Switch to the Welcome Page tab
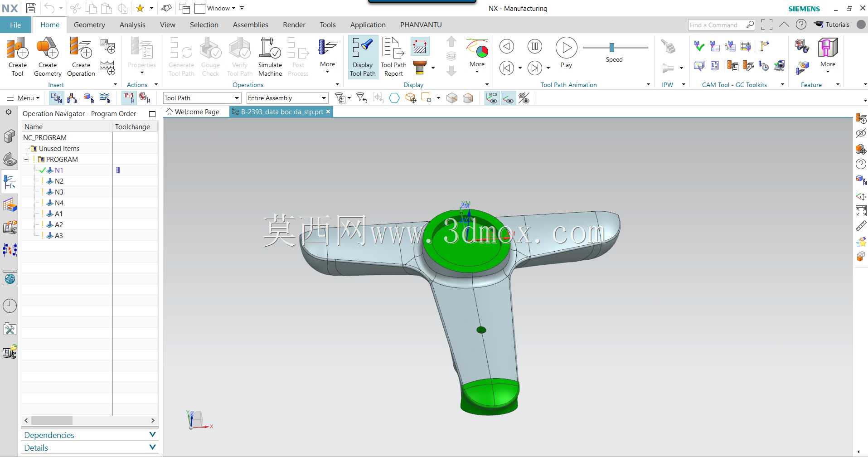 pos(193,112)
